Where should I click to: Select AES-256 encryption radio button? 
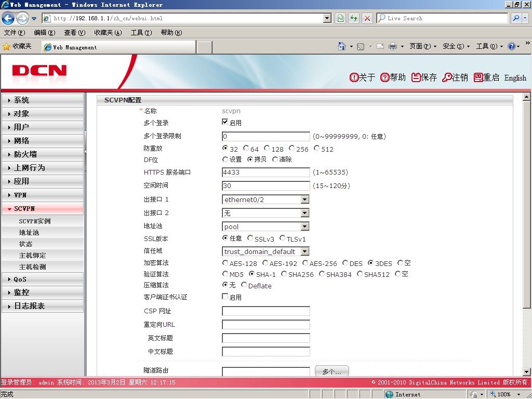(305, 262)
